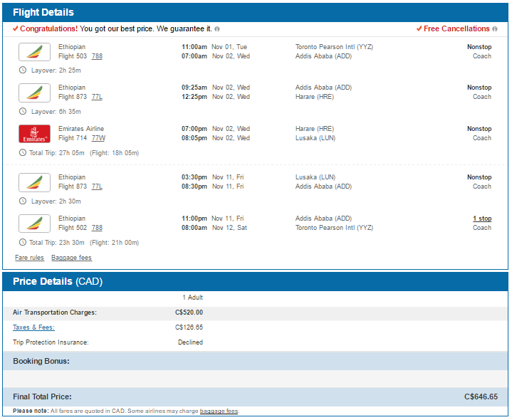
Task: Open the Fare rules link
Action: point(29,258)
